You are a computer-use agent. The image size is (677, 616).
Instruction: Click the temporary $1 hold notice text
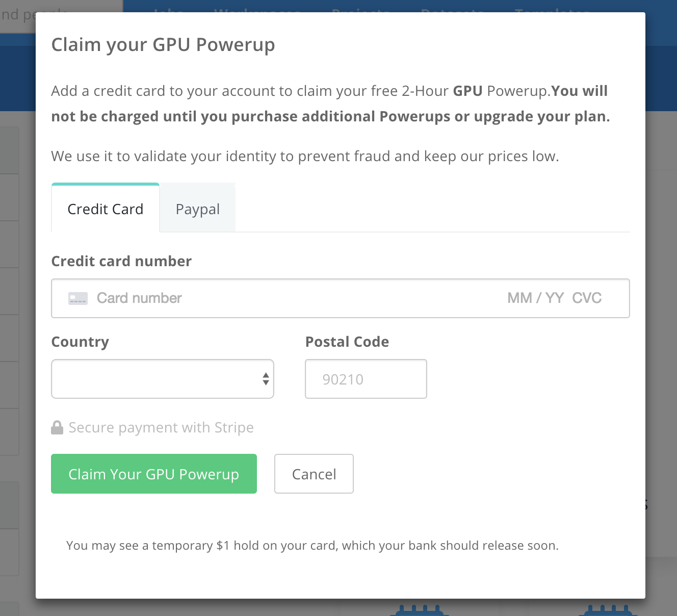[x=312, y=546]
